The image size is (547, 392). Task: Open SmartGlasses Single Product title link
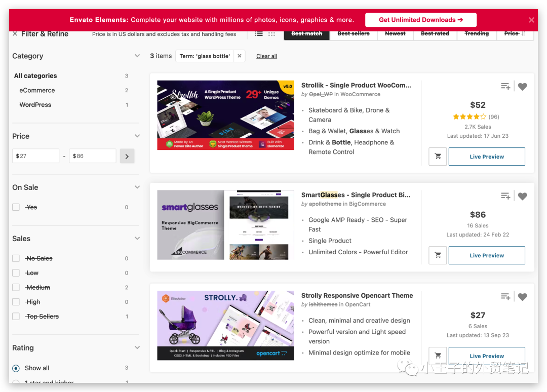(x=356, y=195)
